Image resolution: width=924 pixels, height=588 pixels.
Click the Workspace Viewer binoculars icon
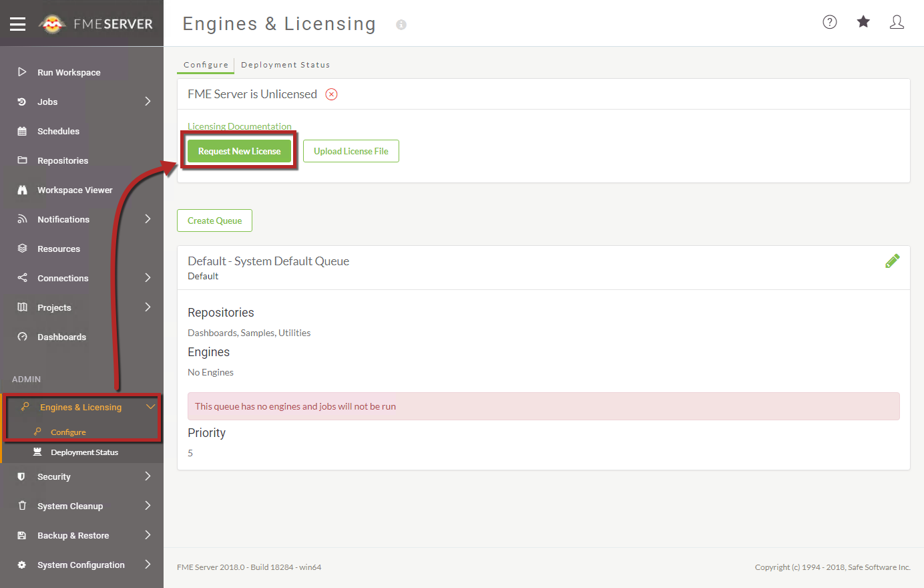point(22,190)
